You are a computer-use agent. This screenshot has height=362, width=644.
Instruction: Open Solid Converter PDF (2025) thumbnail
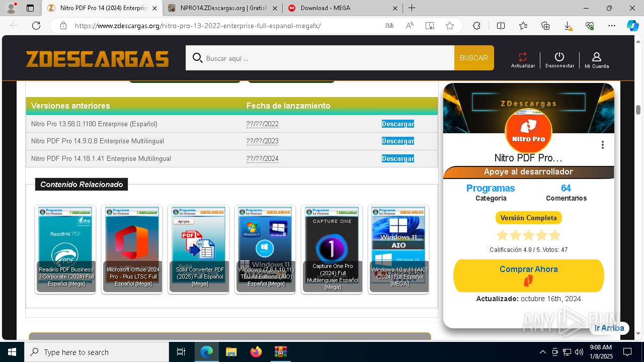coord(199,249)
